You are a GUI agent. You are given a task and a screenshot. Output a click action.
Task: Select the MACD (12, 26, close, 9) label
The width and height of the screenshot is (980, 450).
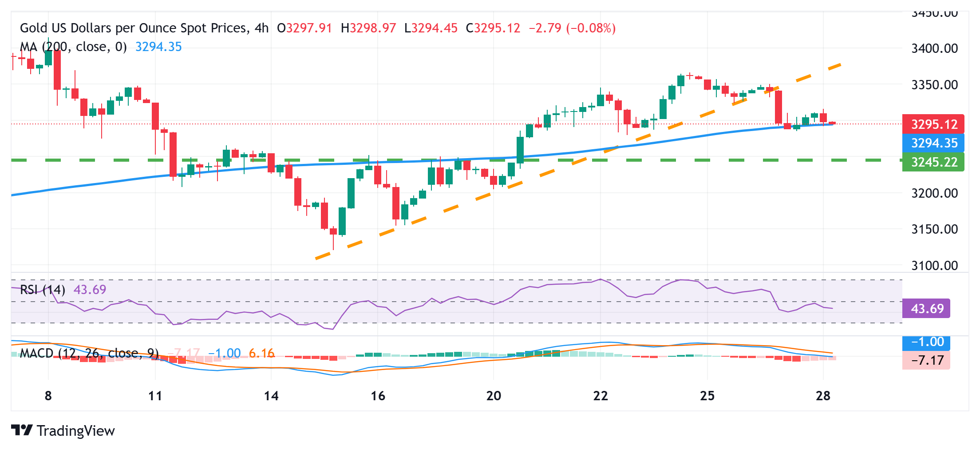(89, 353)
